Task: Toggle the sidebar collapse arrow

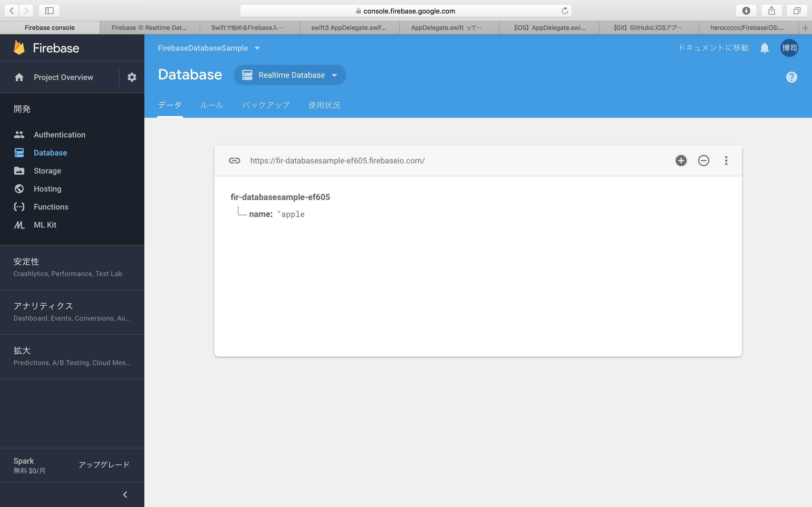Action: tap(125, 494)
